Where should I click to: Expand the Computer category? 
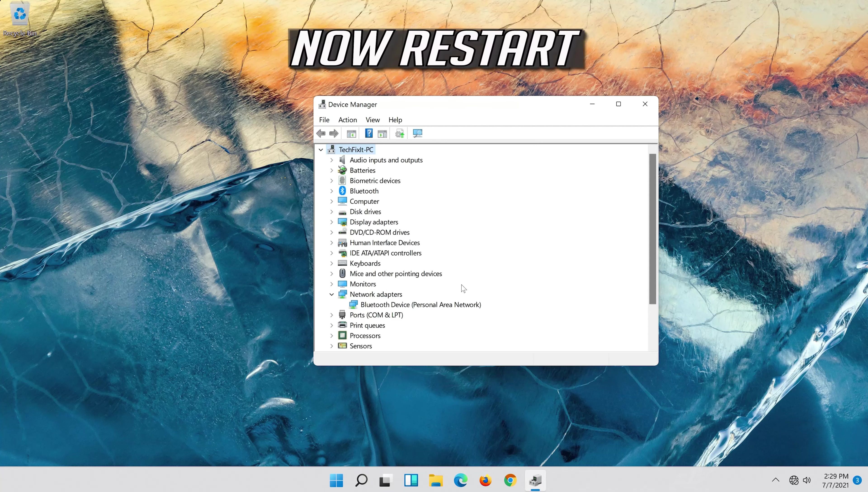(x=331, y=201)
